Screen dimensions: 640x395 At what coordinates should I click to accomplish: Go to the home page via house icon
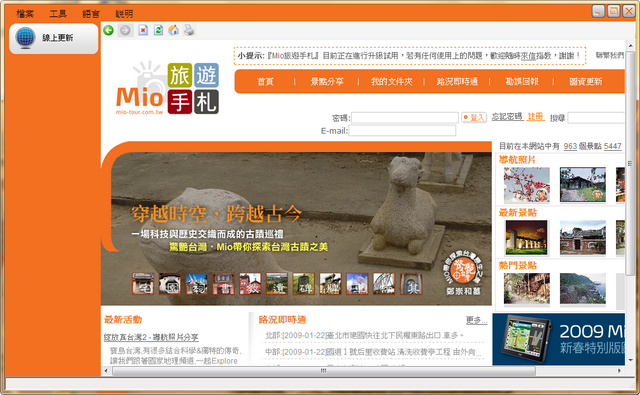[173, 30]
